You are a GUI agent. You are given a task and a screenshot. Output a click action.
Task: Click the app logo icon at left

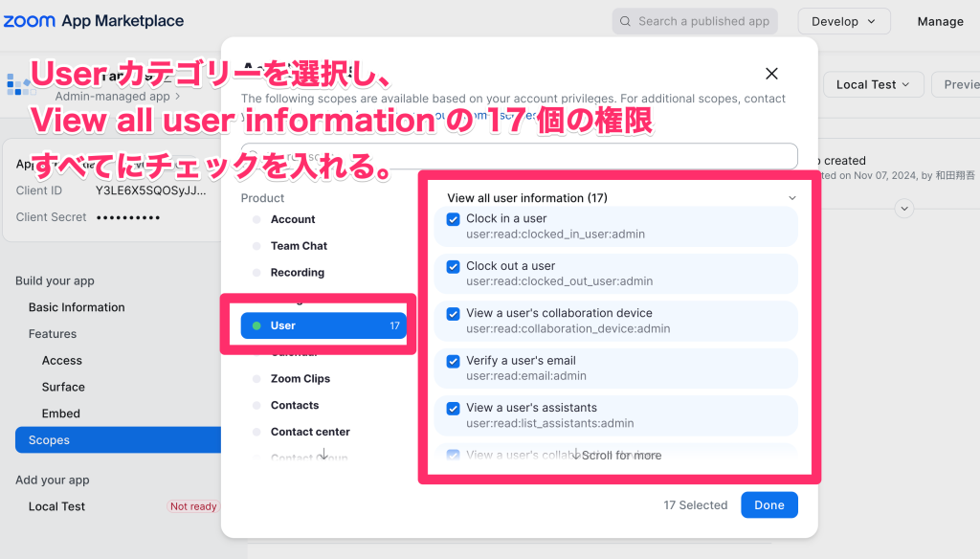[x=19, y=85]
